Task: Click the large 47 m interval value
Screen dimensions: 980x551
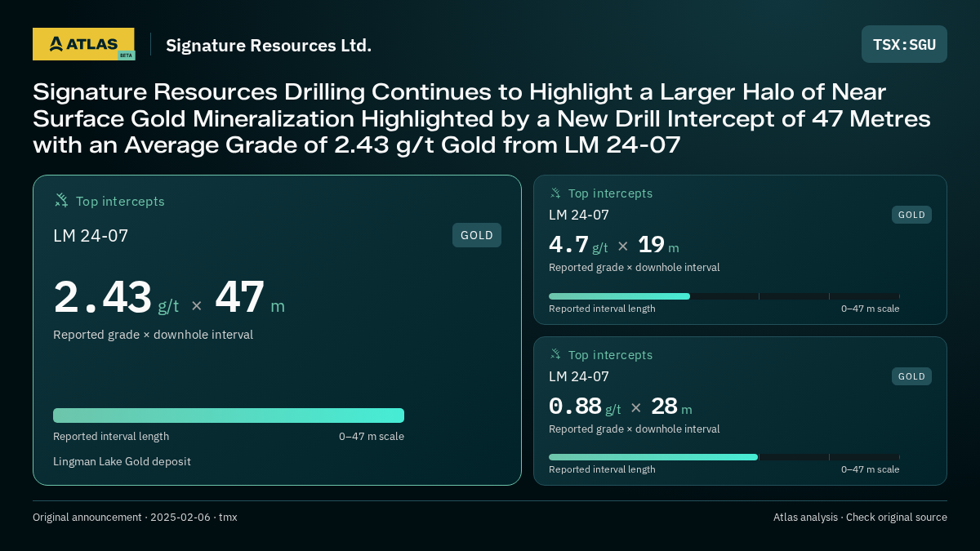Action: (x=250, y=298)
